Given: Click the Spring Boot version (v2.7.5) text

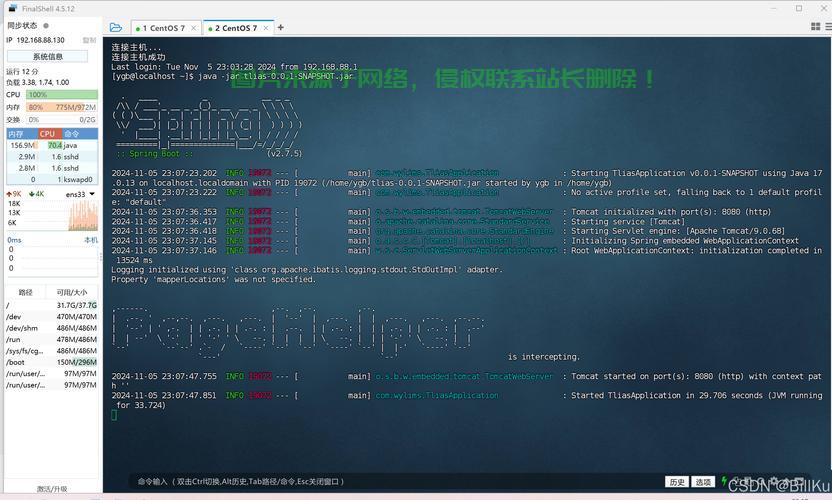Looking at the screenshot, I should (x=284, y=154).
